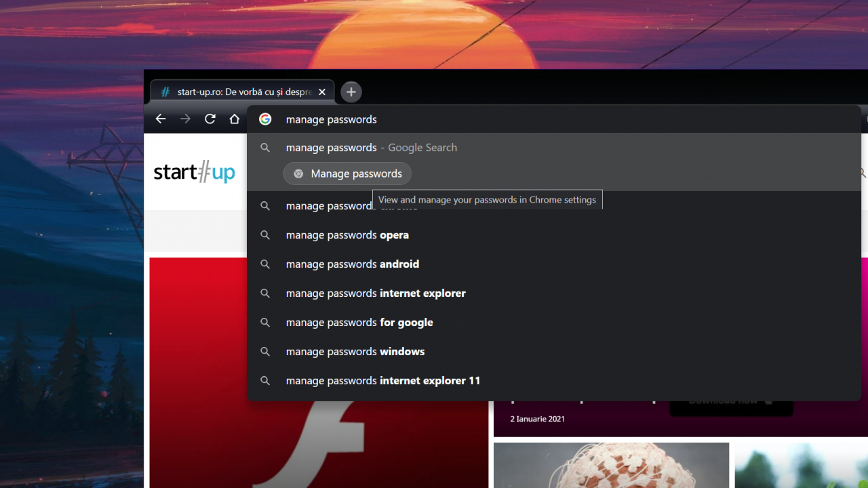Open a new browser tab with the plus icon

(x=351, y=91)
